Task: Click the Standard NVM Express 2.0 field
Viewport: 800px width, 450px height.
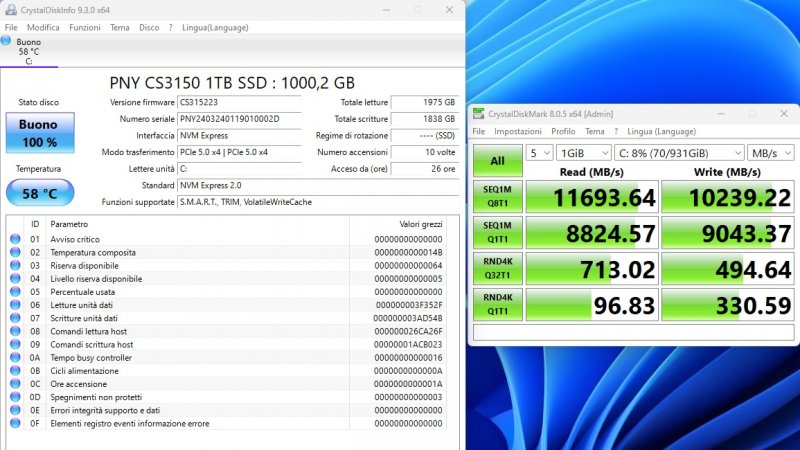Action: click(x=318, y=185)
